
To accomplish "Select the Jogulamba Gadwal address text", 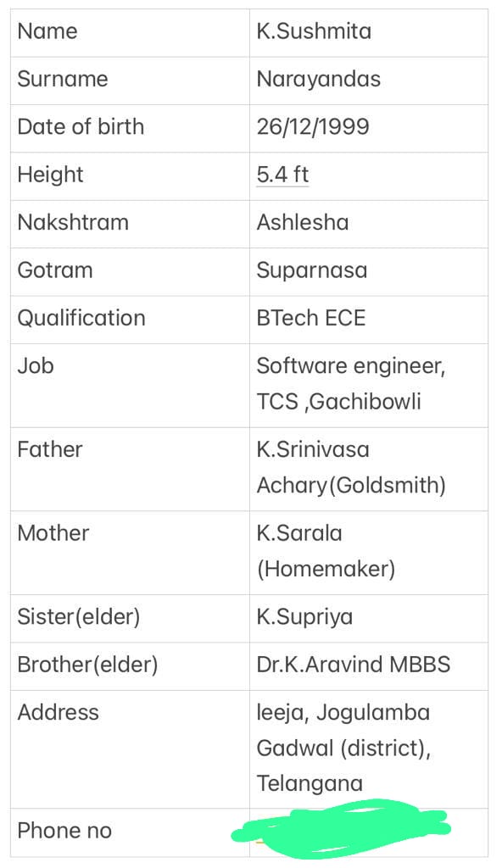I will point(343,731).
